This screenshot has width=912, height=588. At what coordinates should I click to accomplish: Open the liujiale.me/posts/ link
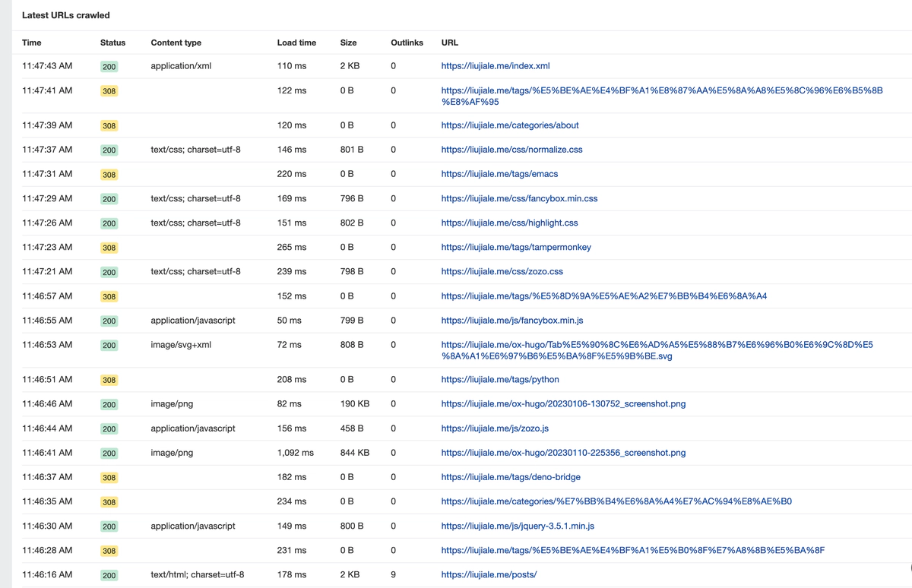click(x=489, y=574)
